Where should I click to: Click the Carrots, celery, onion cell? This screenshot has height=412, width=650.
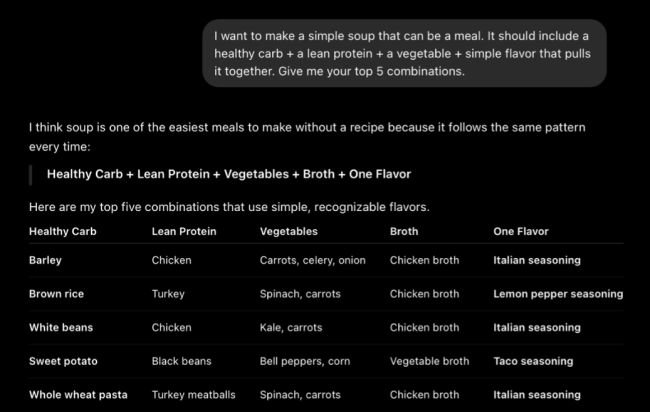click(x=313, y=260)
